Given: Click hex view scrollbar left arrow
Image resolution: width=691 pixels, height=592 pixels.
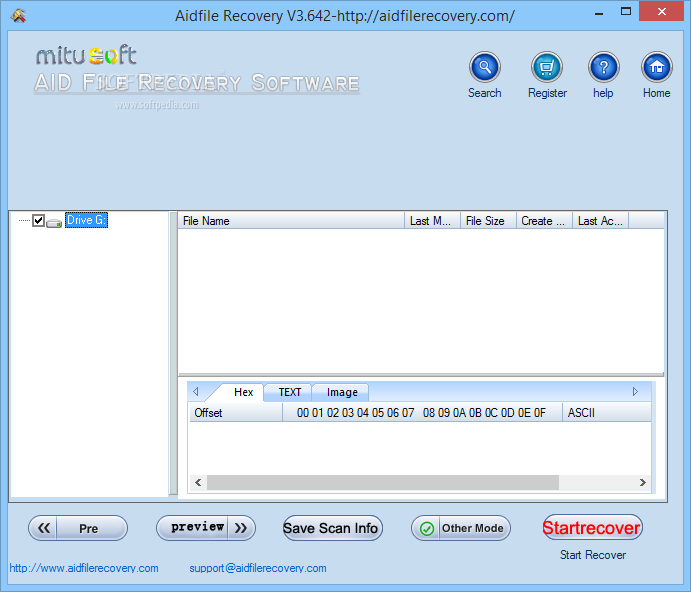Looking at the screenshot, I should pyautogui.click(x=198, y=482).
